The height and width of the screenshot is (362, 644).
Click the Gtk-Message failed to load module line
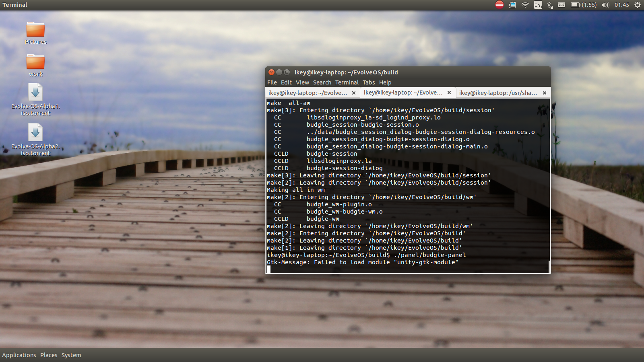click(x=363, y=262)
